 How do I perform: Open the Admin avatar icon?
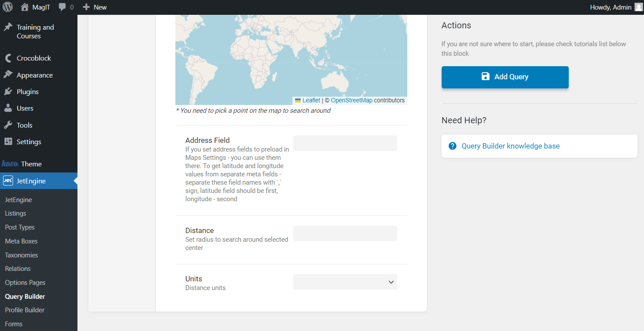pyautogui.click(x=638, y=7)
